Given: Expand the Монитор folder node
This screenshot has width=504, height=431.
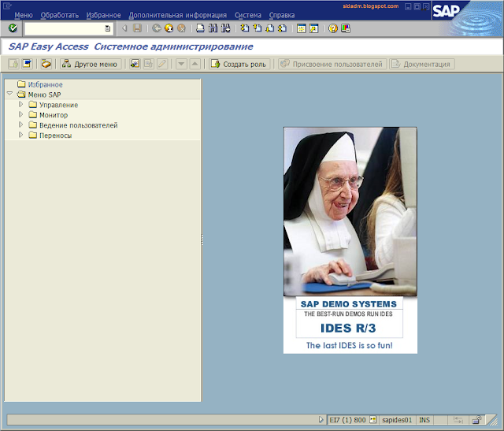Looking at the screenshot, I should tap(21, 115).
